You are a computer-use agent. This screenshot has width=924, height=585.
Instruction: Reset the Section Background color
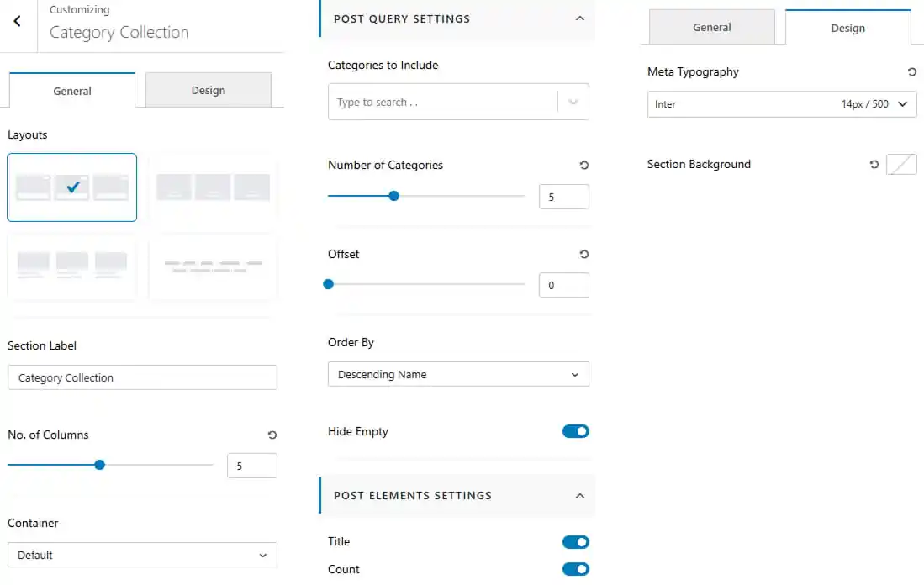click(x=874, y=165)
